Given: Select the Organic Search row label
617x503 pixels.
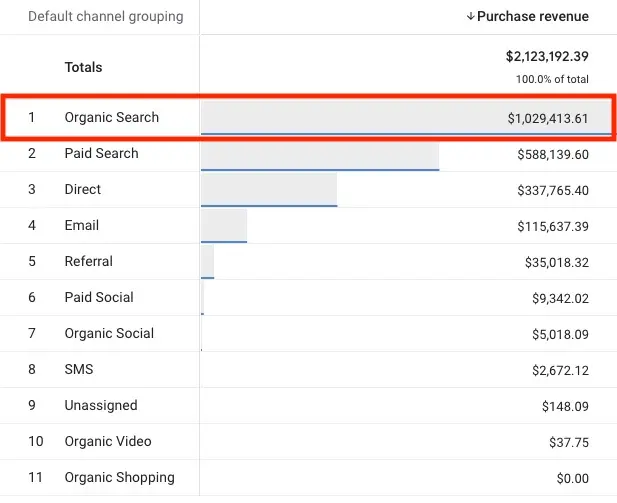Looking at the screenshot, I should click(x=111, y=118).
